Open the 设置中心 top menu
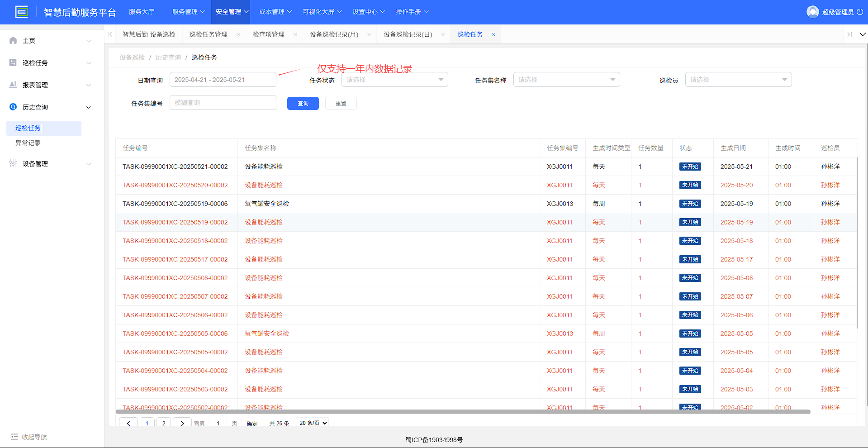This screenshot has width=868, height=448. pos(369,12)
